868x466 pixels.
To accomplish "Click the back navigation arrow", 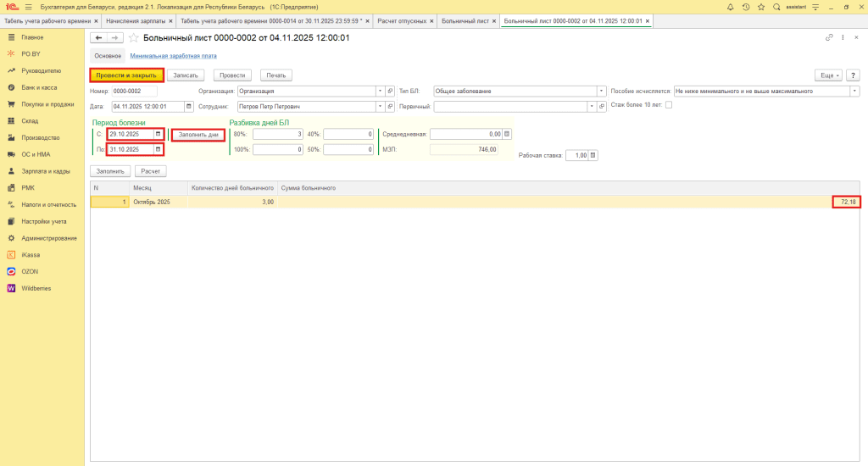I will click(x=98, y=38).
